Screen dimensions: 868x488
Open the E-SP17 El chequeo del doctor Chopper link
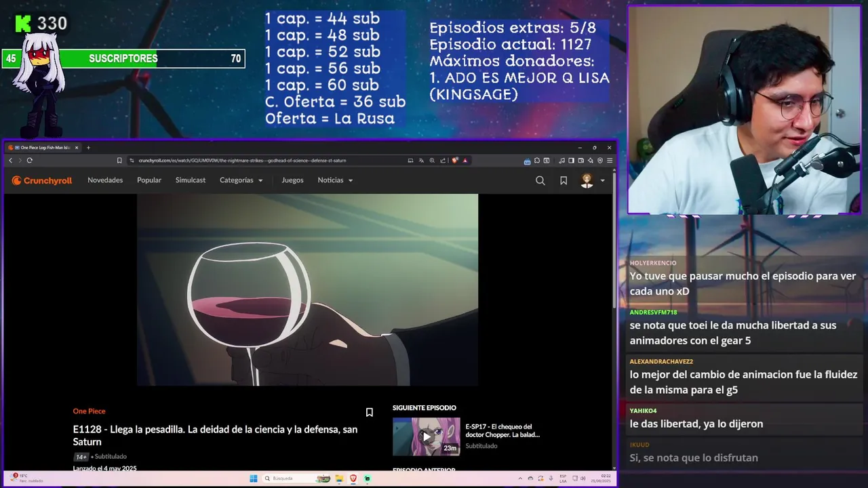(x=502, y=430)
